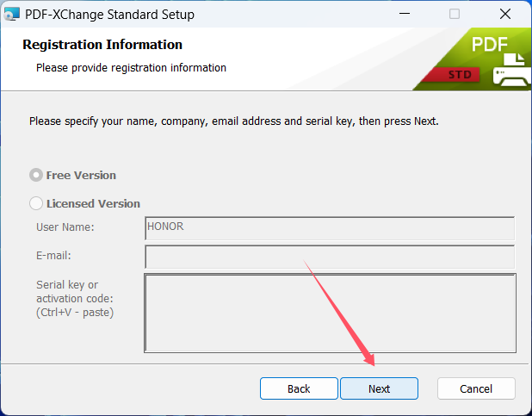
Task: Click the PDF STD printer logo
Action: coord(473,59)
